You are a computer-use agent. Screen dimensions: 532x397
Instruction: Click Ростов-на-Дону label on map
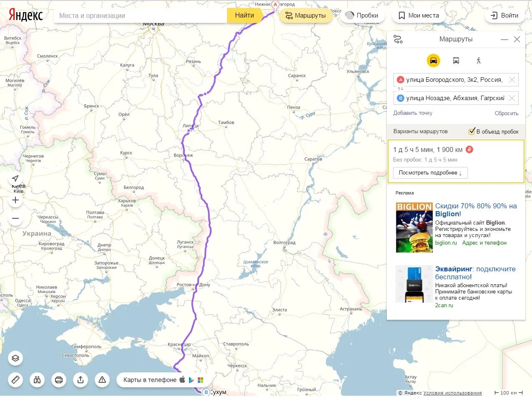point(194,285)
